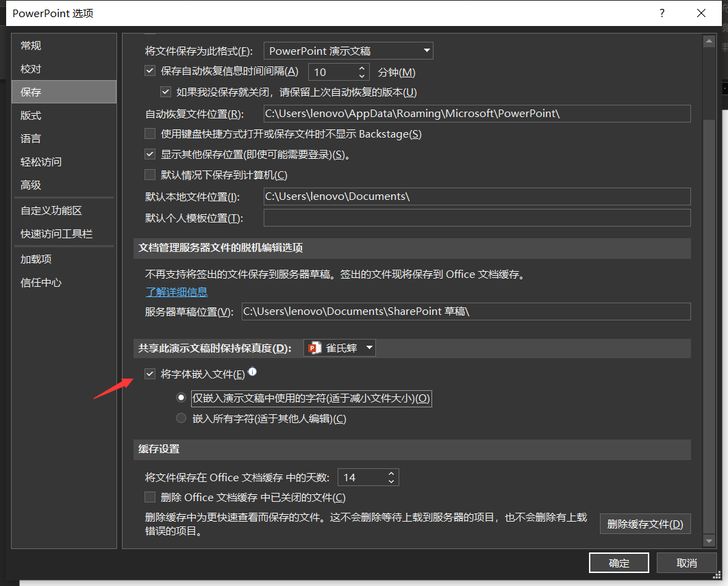
Task: Toggle 如果我没保存就关闭 keep last version checkbox
Action: click(165, 92)
